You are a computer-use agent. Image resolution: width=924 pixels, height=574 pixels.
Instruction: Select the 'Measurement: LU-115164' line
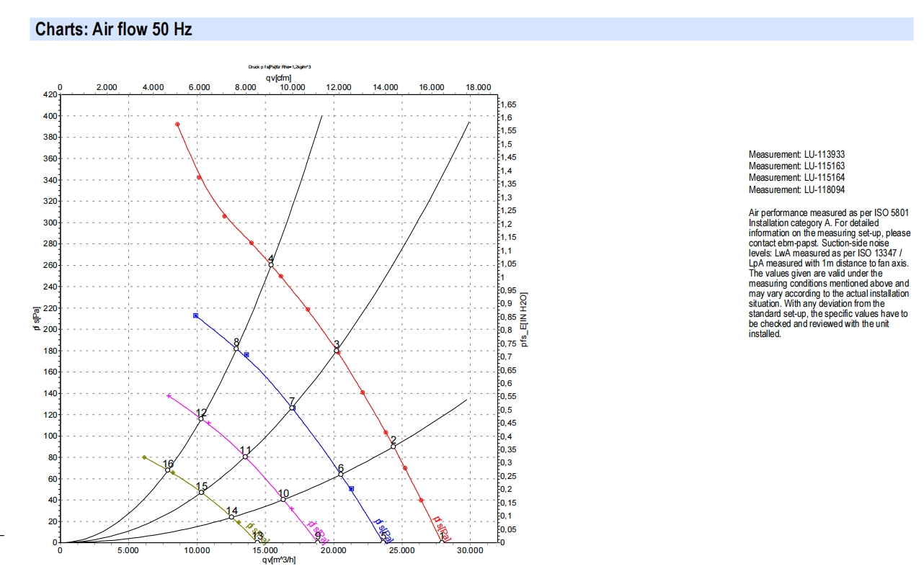tap(796, 177)
